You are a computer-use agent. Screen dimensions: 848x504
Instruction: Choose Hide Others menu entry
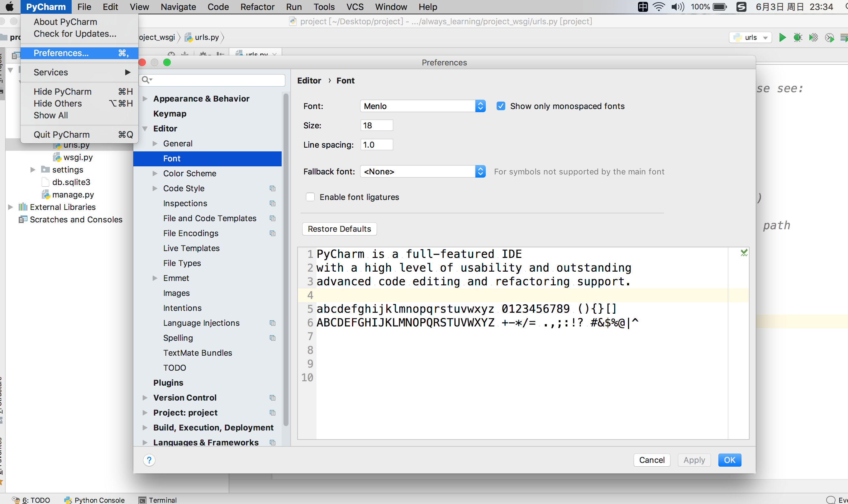(79, 104)
